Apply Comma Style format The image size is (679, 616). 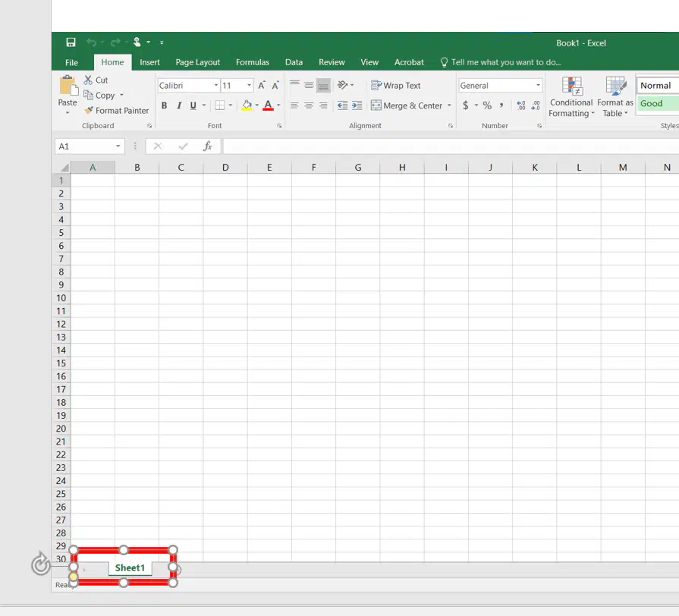click(x=501, y=105)
